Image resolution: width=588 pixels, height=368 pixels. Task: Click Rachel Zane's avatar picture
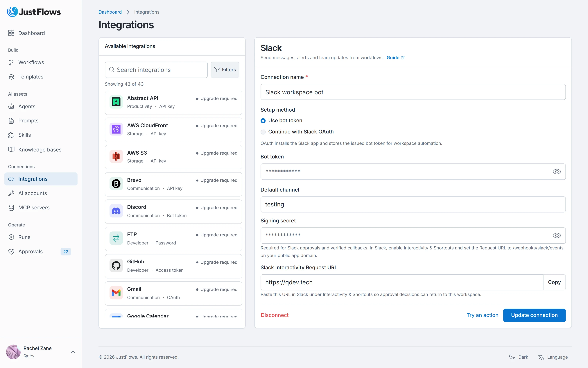click(13, 352)
